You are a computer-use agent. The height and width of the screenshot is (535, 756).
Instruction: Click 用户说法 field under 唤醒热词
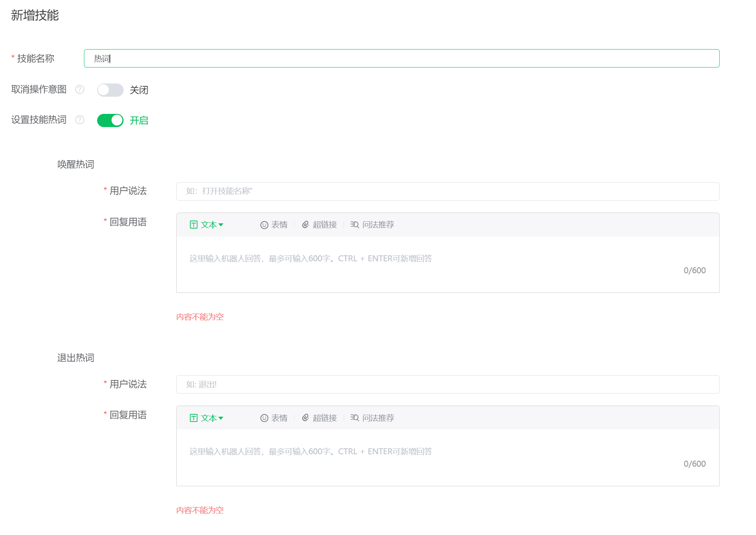[447, 191]
